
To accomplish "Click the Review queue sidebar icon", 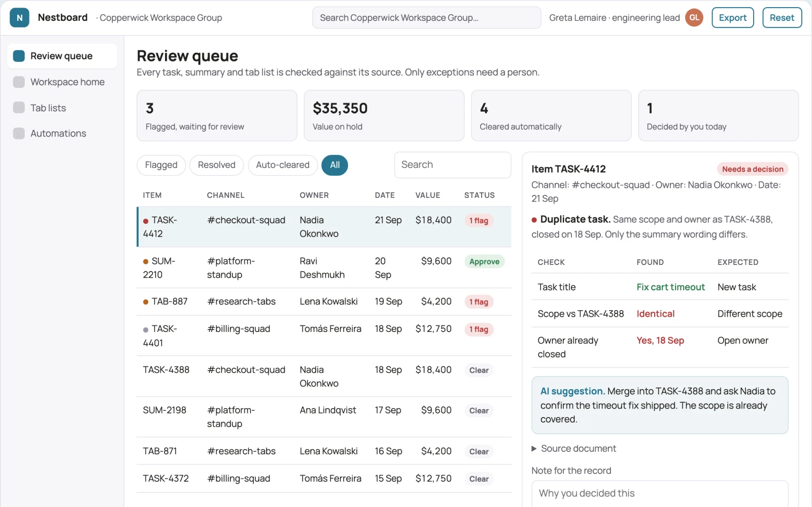I will click(x=19, y=56).
